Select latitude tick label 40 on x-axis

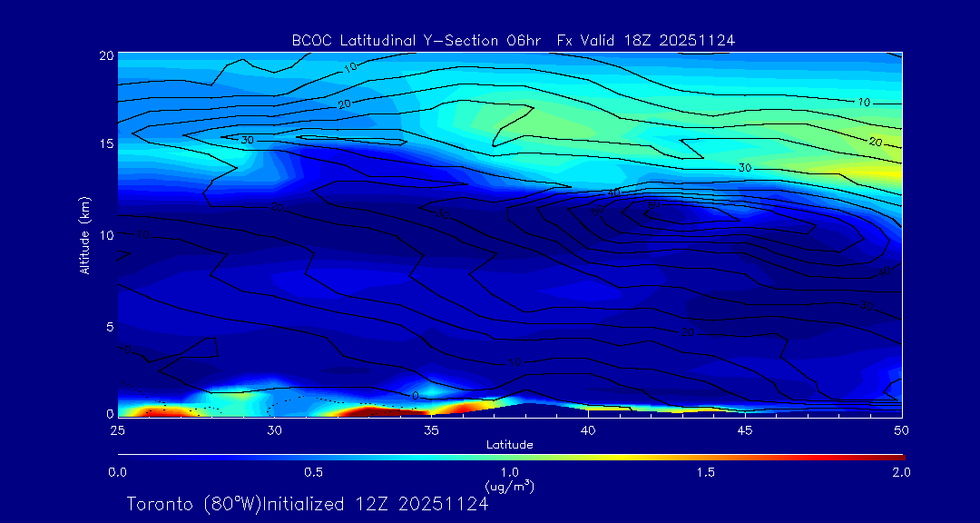pos(588,429)
